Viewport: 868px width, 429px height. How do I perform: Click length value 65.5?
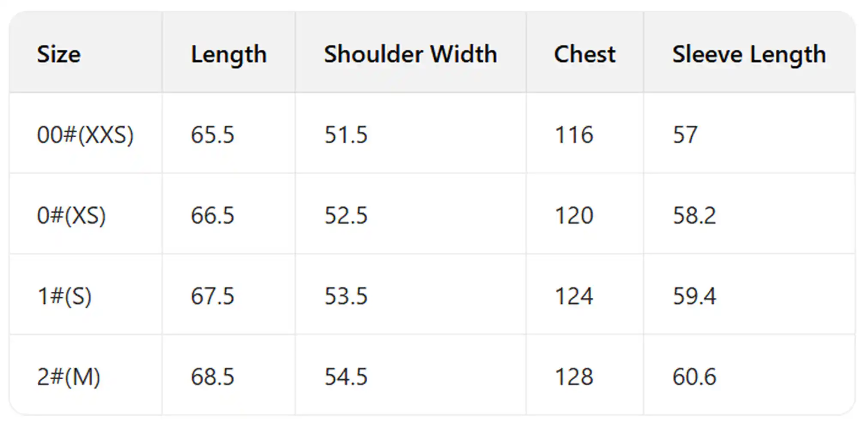point(212,135)
